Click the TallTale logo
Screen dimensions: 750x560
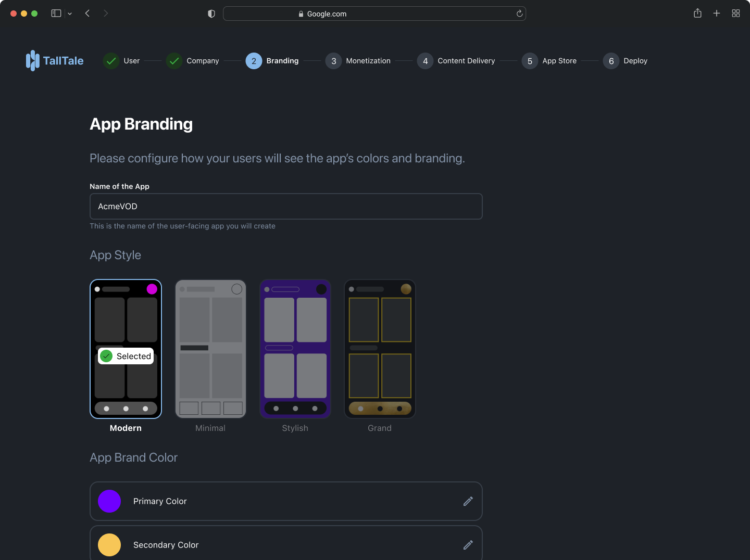click(55, 61)
